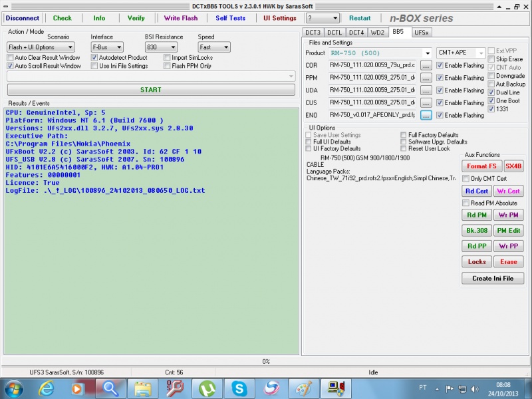Browse for COR file with ellipsis button
This screenshot has height=399, width=532.
tap(426, 65)
